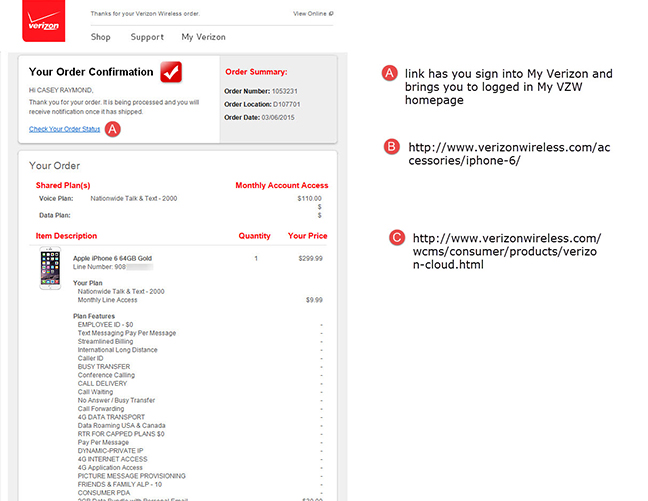Click the Streamlined Billing feature
Viewport: 648px width, 501px height.
click(105, 341)
